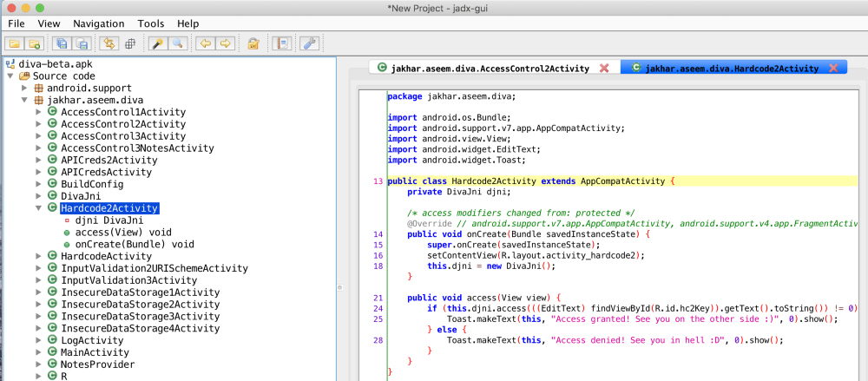Open the Help menu
The height and width of the screenshot is (381, 868).
click(187, 23)
